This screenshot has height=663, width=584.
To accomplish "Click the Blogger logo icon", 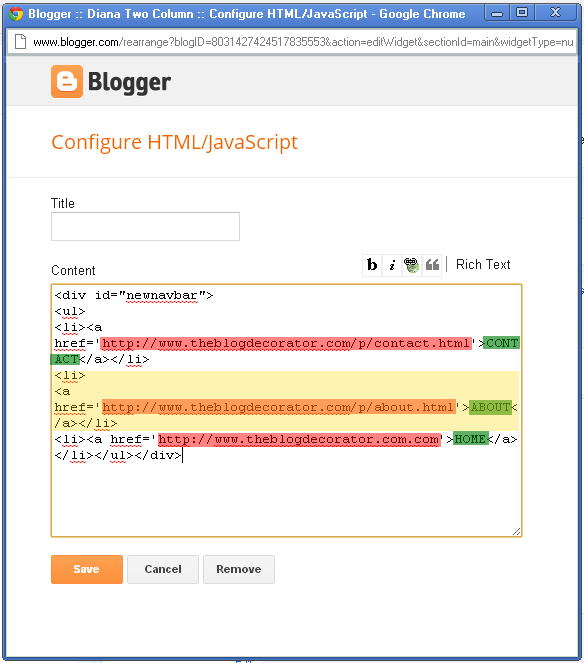I will click(67, 81).
